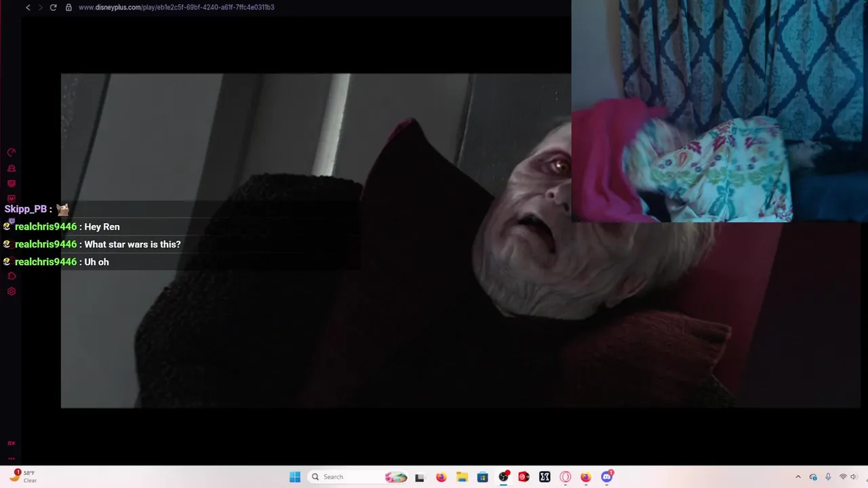Click chat message "What star wars is this?"
Image resolution: width=868 pixels, height=488 pixels.
(x=132, y=245)
